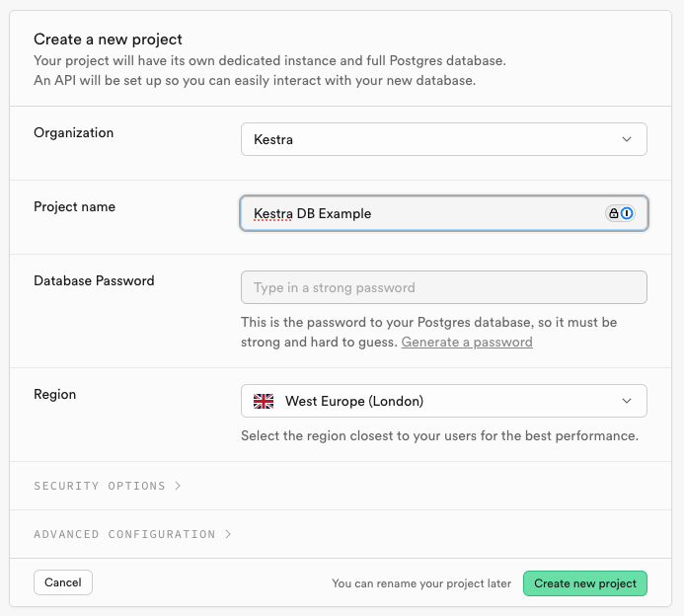This screenshot has height=616, width=684.
Task: Click the Database Password label
Action: (x=94, y=280)
